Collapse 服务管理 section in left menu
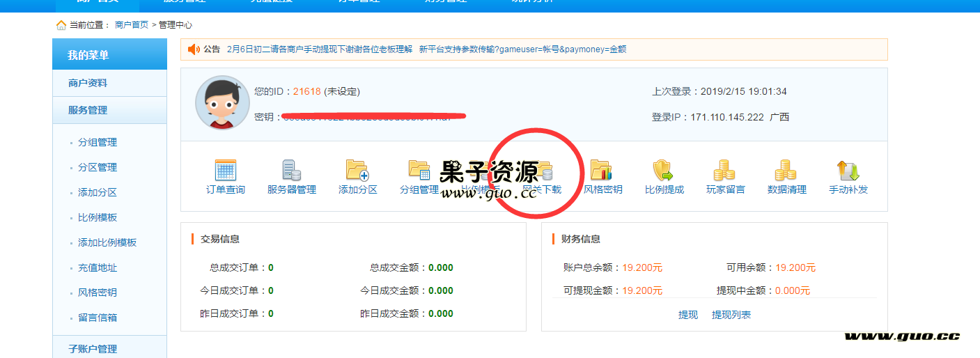 [x=88, y=110]
